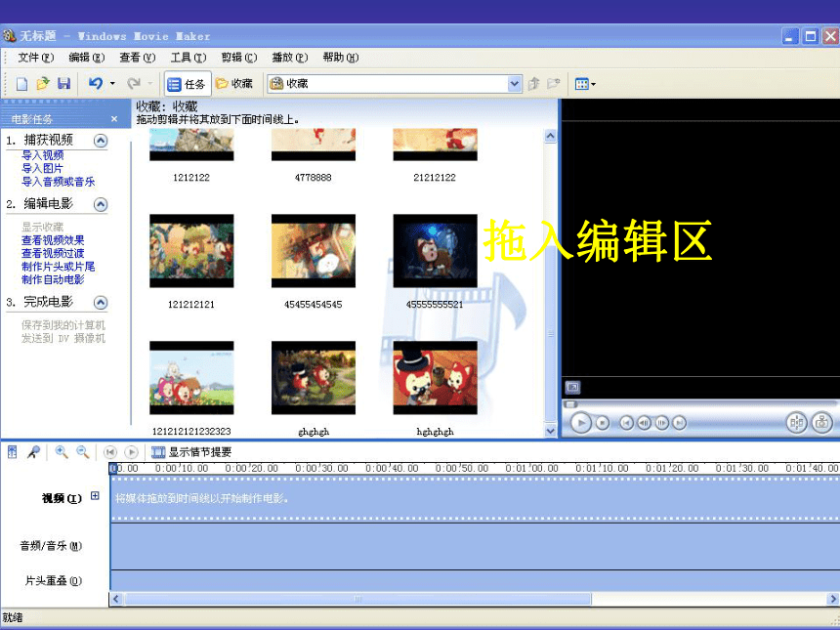840x630 pixels.
Task: Collapse the 捕获视频 section
Action: (x=101, y=141)
